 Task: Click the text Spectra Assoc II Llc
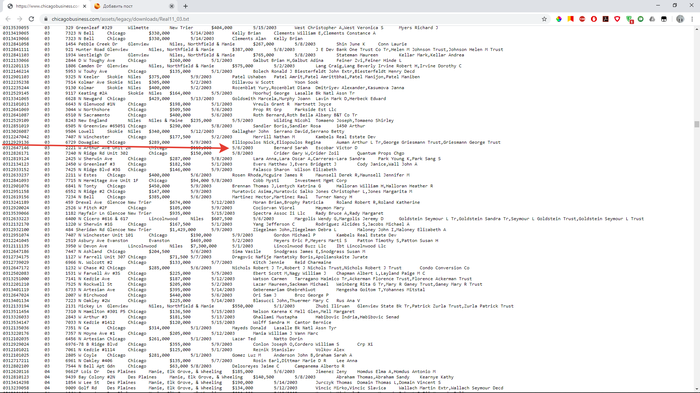[279, 213]
